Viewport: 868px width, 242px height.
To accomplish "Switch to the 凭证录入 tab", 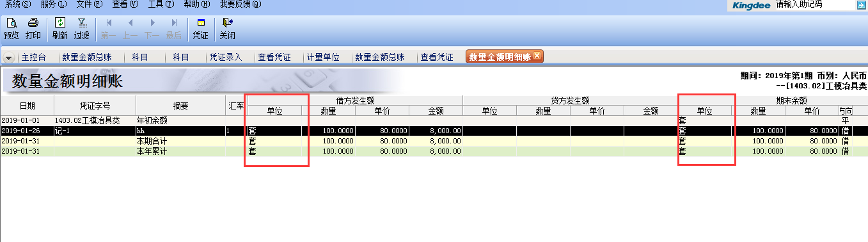I will coord(226,57).
